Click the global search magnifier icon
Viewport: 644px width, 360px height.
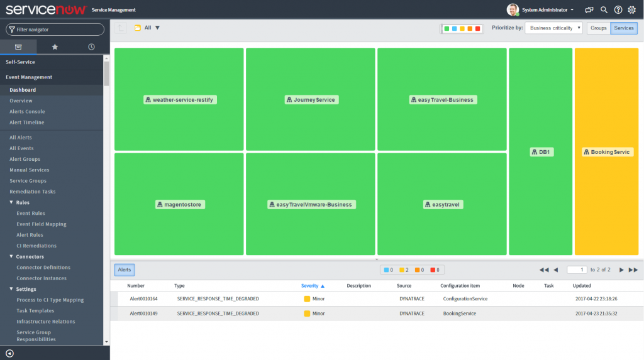point(604,10)
